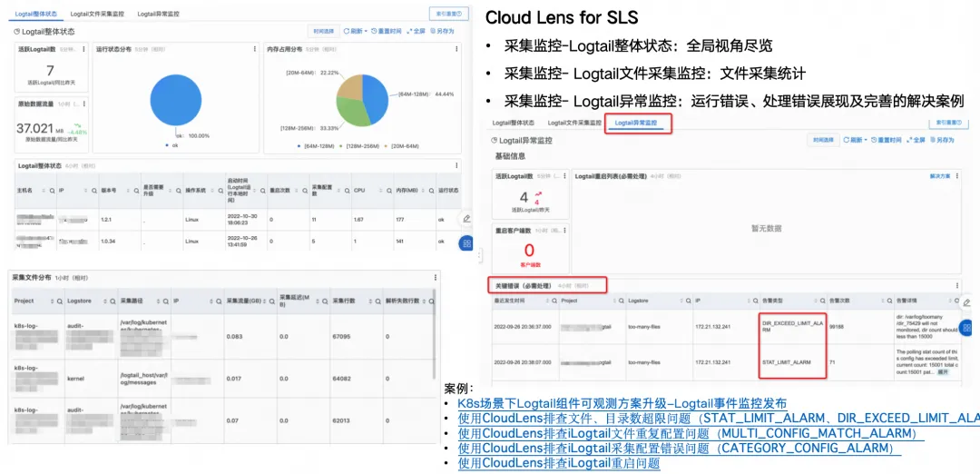Click [64M-128M] legend item in memory chart
This screenshot has height=474, width=980.
pos(318,145)
